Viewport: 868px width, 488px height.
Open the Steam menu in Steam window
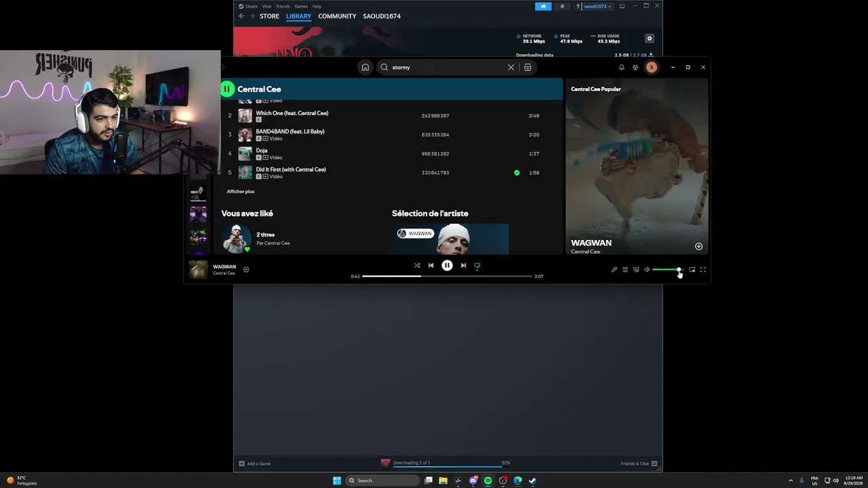pyautogui.click(x=248, y=6)
